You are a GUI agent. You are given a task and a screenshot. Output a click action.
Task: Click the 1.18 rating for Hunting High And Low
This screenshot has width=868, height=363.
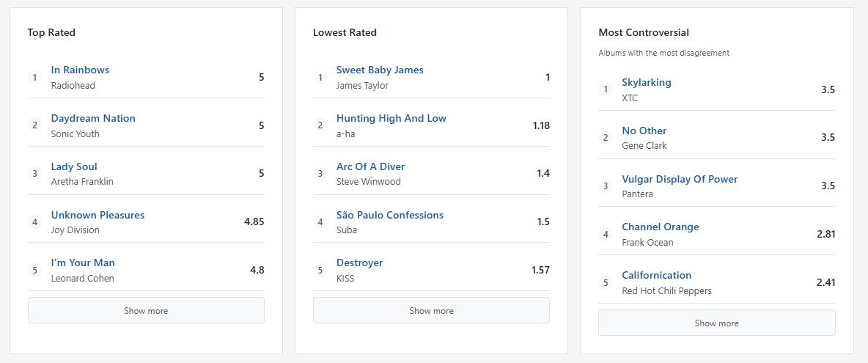coord(541,125)
